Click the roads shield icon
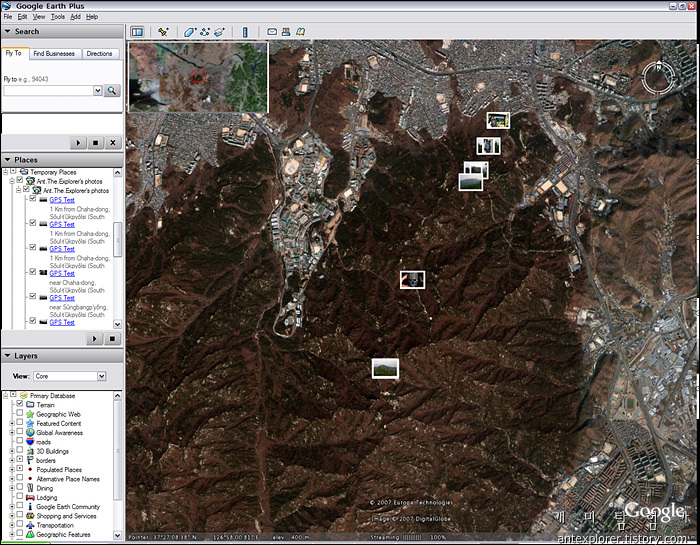 tap(30, 442)
